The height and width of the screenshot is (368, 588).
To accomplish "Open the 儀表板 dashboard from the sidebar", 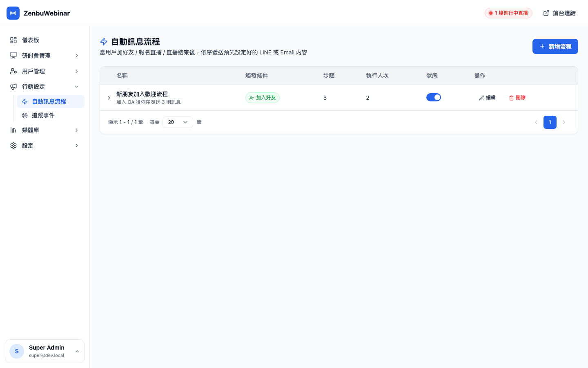I will [x=31, y=40].
